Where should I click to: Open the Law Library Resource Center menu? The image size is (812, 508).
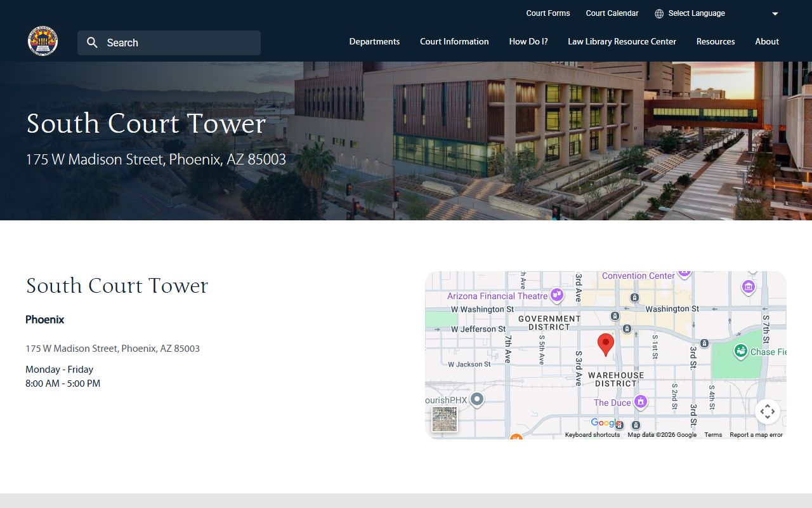point(622,41)
